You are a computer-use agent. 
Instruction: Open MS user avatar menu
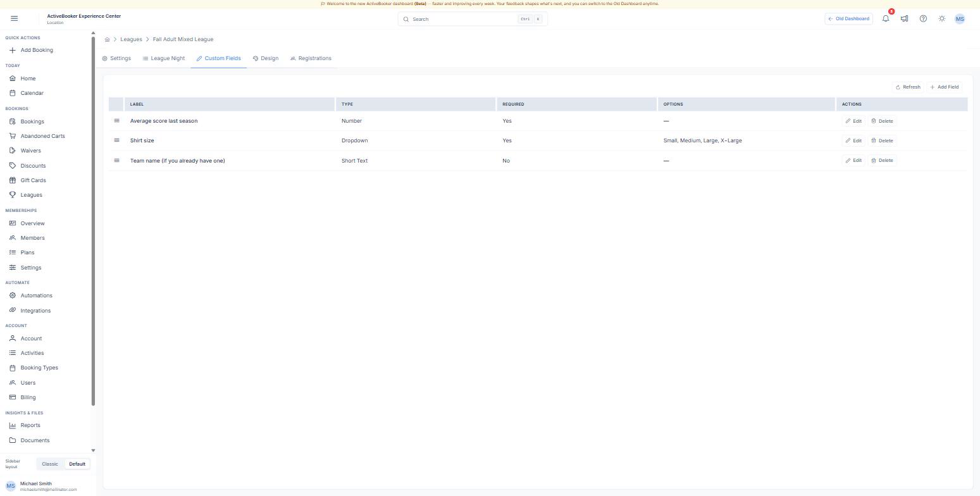coord(960,19)
